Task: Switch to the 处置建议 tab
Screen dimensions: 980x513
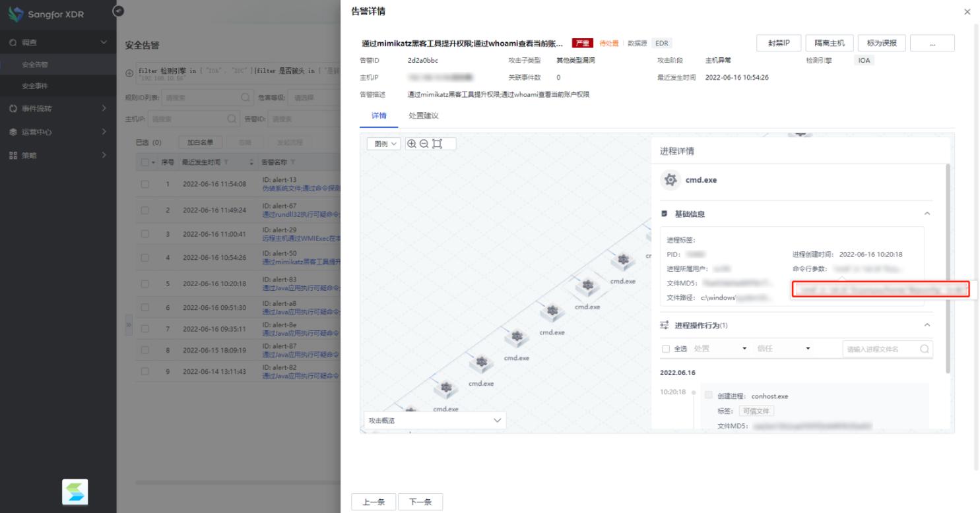Action: pyautogui.click(x=423, y=115)
